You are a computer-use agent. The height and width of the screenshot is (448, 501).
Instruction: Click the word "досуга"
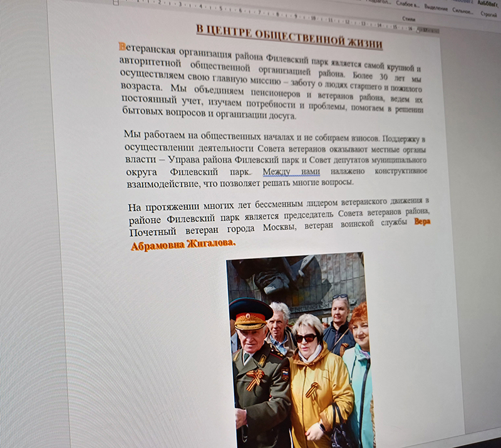pyautogui.click(x=282, y=115)
